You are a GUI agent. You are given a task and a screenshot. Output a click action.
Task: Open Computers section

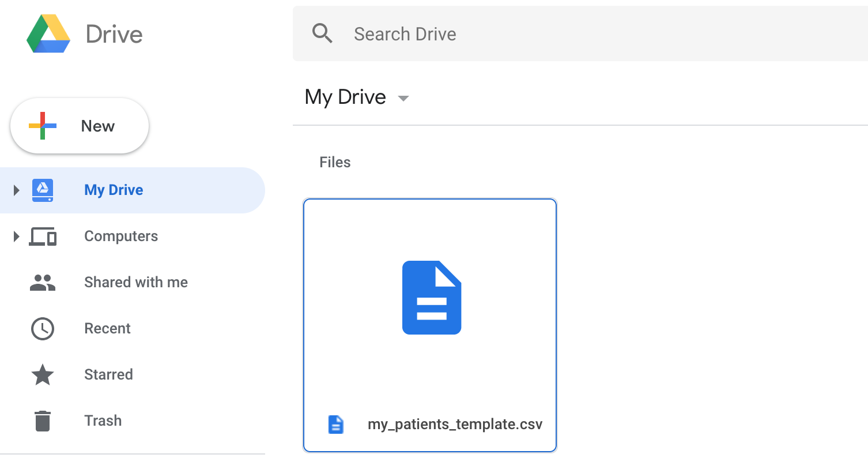coord(121,236)
